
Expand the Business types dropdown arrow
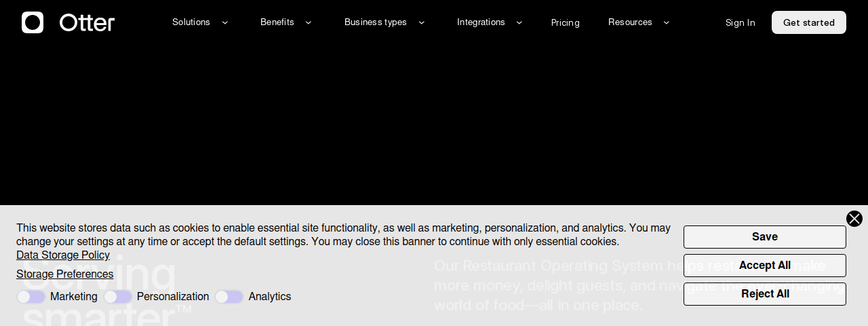421,22
